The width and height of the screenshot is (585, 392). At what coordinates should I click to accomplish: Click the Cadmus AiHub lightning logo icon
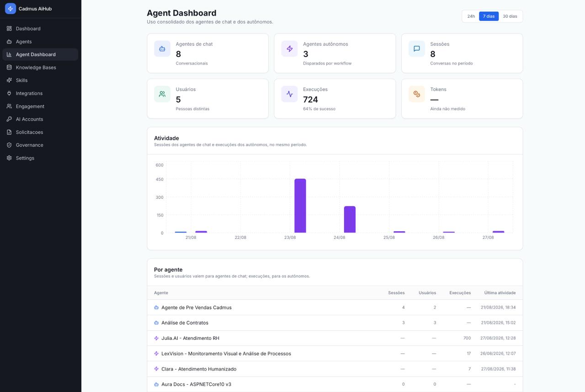(x=10, y=8)
